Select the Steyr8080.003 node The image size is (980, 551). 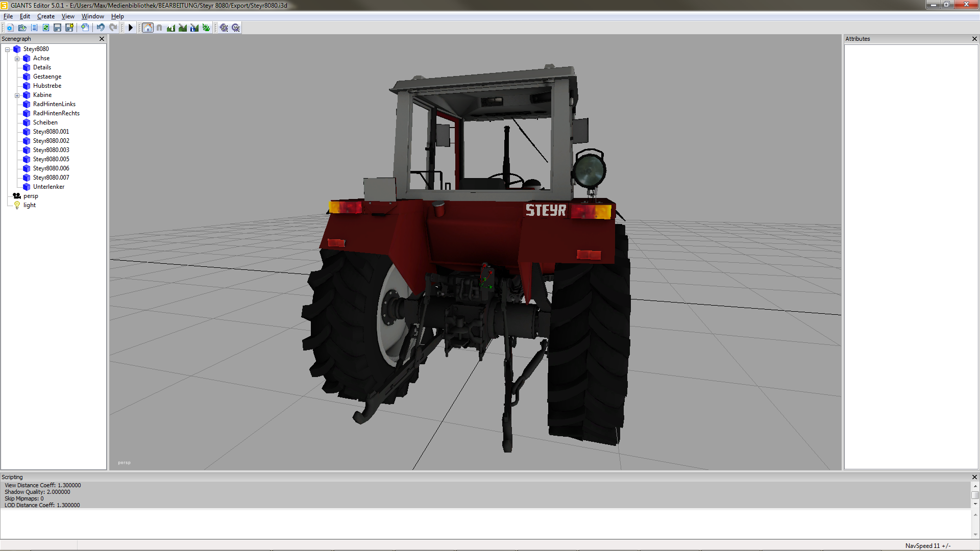(x=51, y=150)
